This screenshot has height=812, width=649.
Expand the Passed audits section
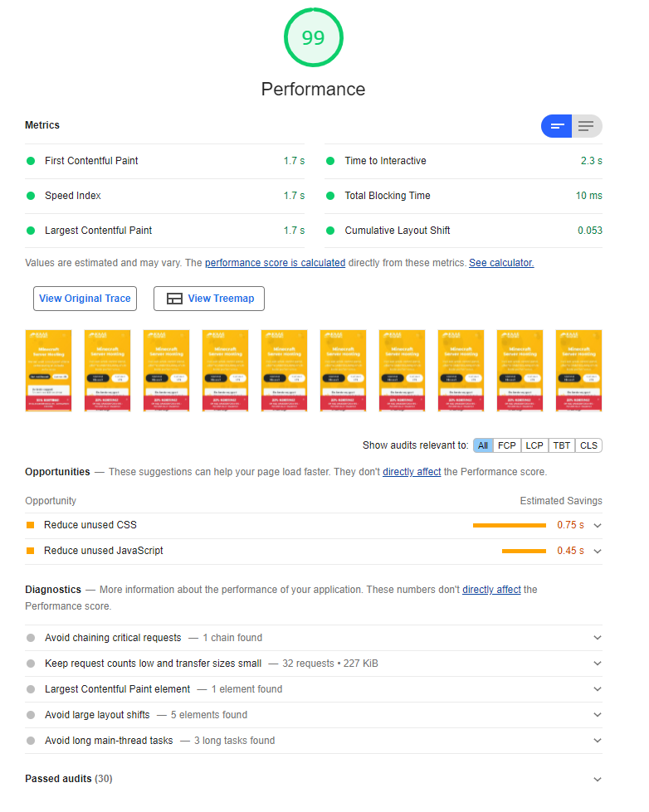pos(597,780)
